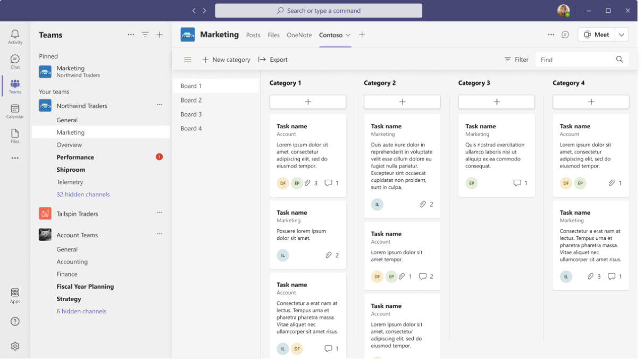644x359 pixels.
Task: Open the channel conversation chat icon
Action: (565, 35)
